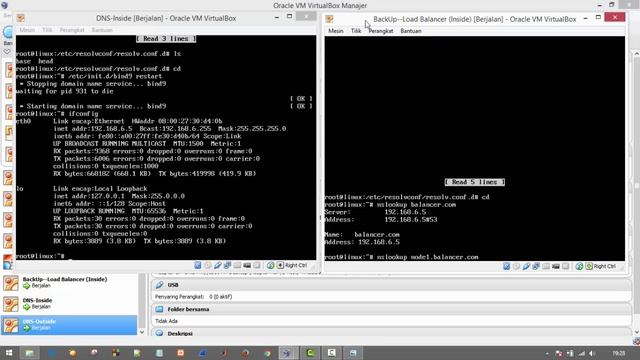Image resolution: width=640 pixels, height=360 pixels.
Task: Click the taskbar clock
Action: pyautogui.click(x=618, y=353)
